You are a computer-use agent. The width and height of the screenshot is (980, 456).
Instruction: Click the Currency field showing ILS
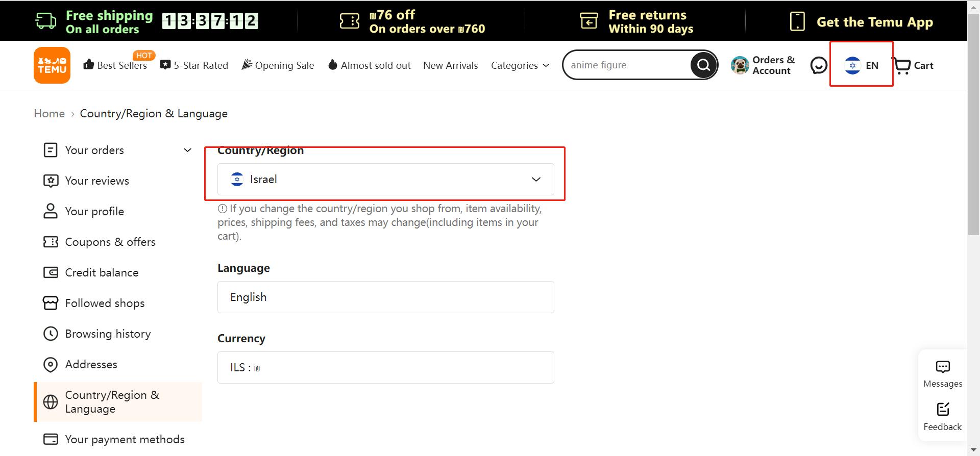(386, 367)
